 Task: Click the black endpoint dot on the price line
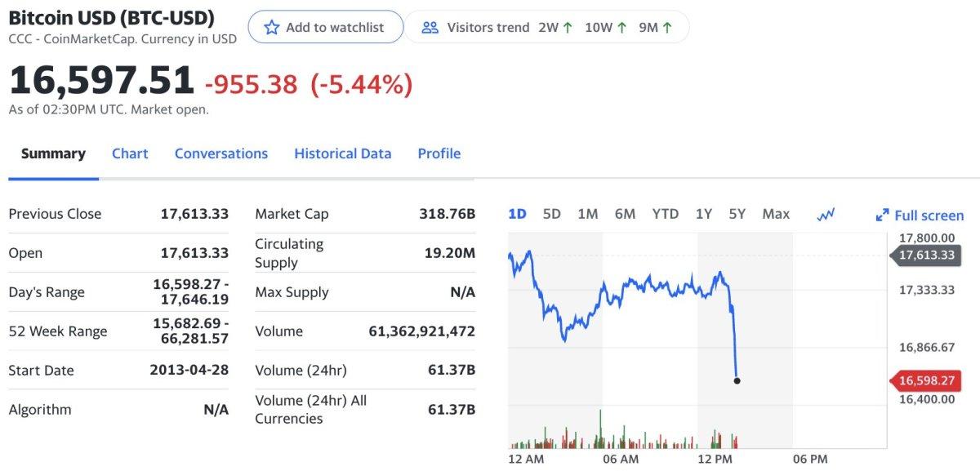737,380
